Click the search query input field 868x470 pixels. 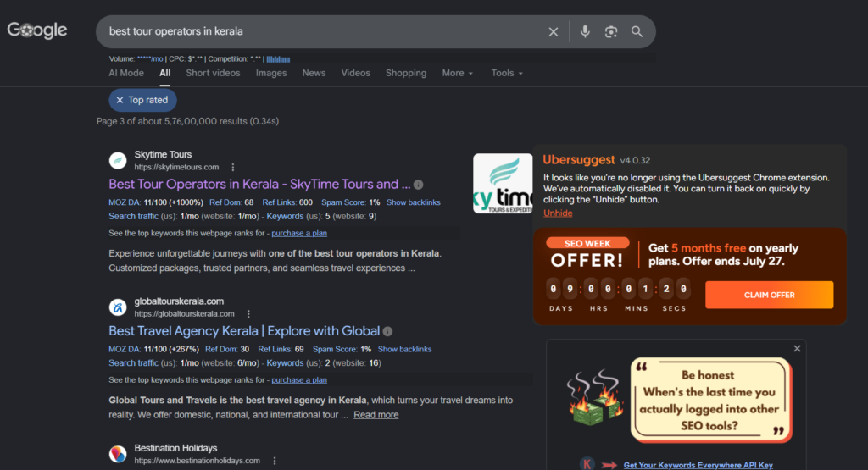coord(321,31)
